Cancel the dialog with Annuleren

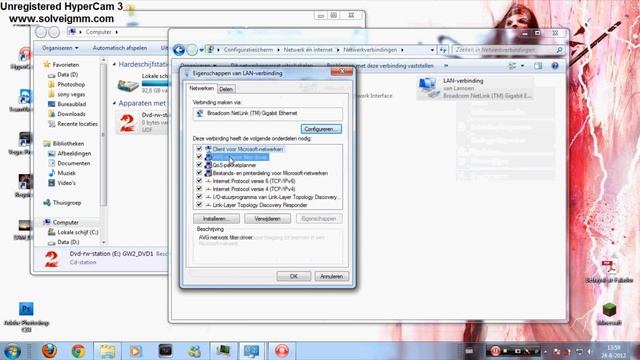pyautogui.click(x=331, y=276)
